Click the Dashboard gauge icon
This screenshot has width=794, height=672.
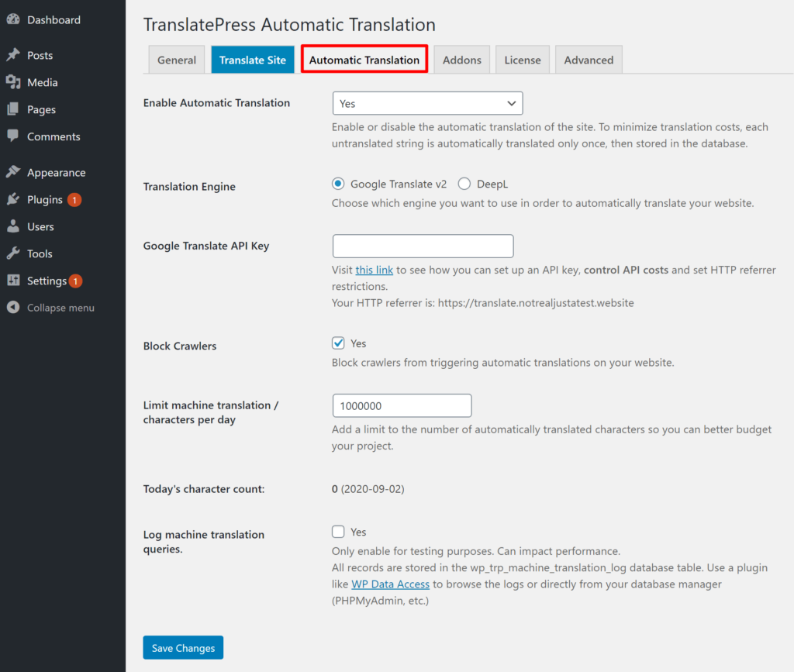pos(13,19)
